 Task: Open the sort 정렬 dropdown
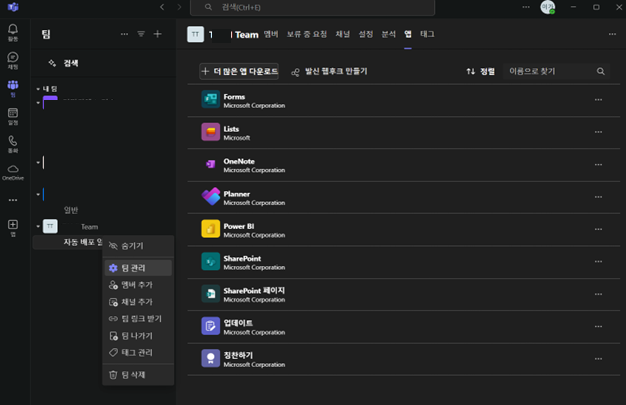pos(481,71)
